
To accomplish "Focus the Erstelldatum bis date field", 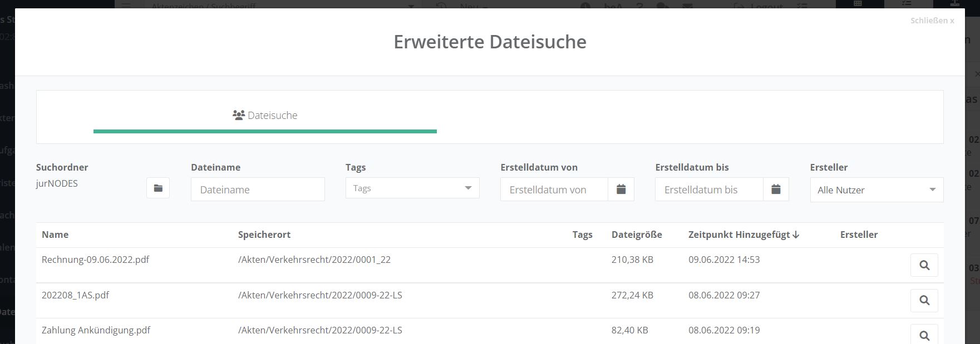I will pos(709,190).
